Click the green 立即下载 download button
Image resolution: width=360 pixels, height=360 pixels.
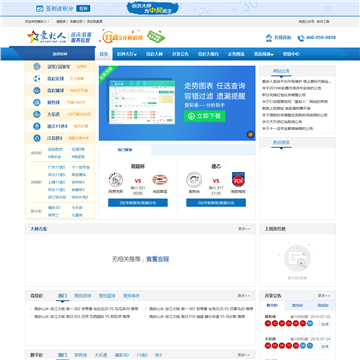(x=205, y=116)
